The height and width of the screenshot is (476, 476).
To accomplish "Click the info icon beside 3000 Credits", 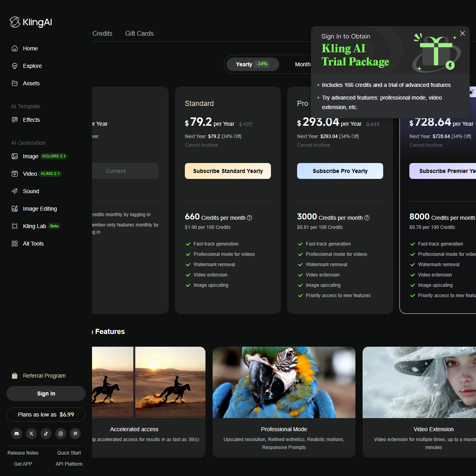I will pyautogui.click(x=367, y=218).
